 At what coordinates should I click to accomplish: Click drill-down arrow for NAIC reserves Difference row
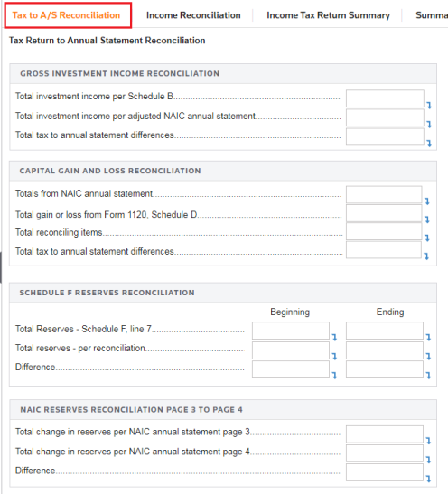click(428, 479)
